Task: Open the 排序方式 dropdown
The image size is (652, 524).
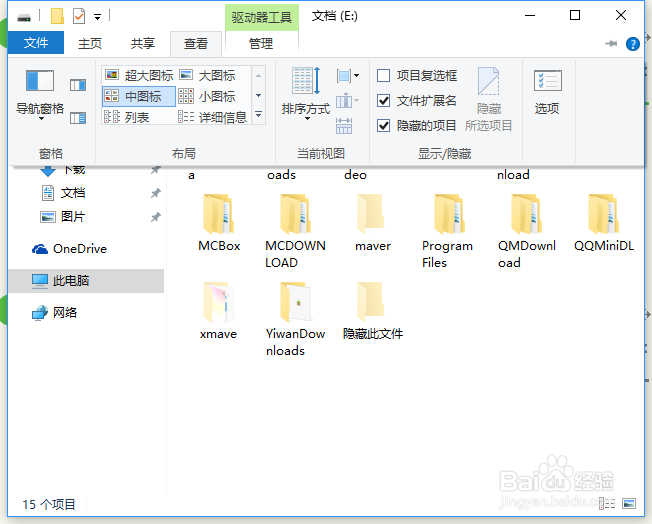Action: pos(306,94)
